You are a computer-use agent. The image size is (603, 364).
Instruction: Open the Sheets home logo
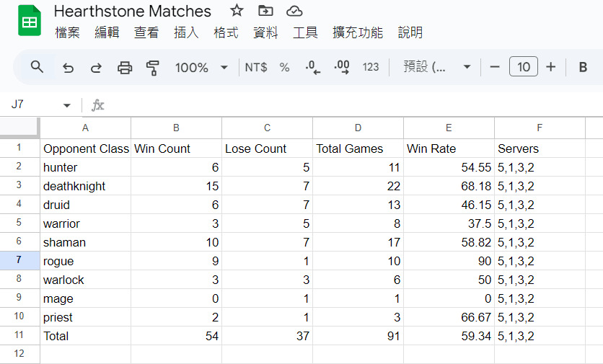click(30, 21)
